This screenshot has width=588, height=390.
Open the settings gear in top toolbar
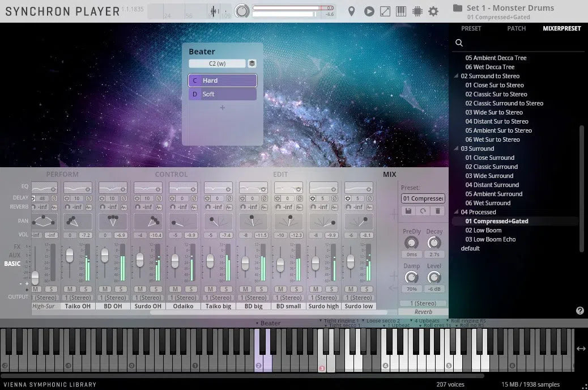point(433,11)
